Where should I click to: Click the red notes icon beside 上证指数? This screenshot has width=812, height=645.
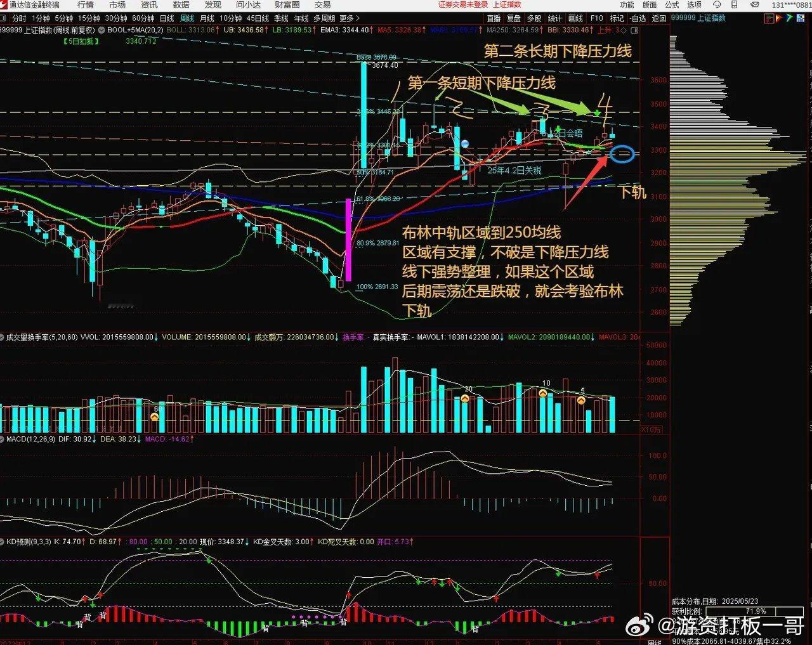[769, 18]
